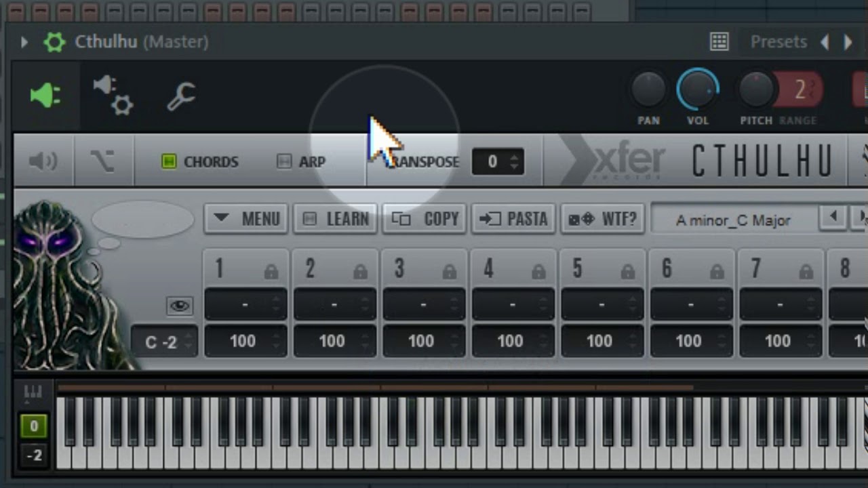Toggle the lock on chord slot 3
The image size is (868, 488).
pos(449,272)
